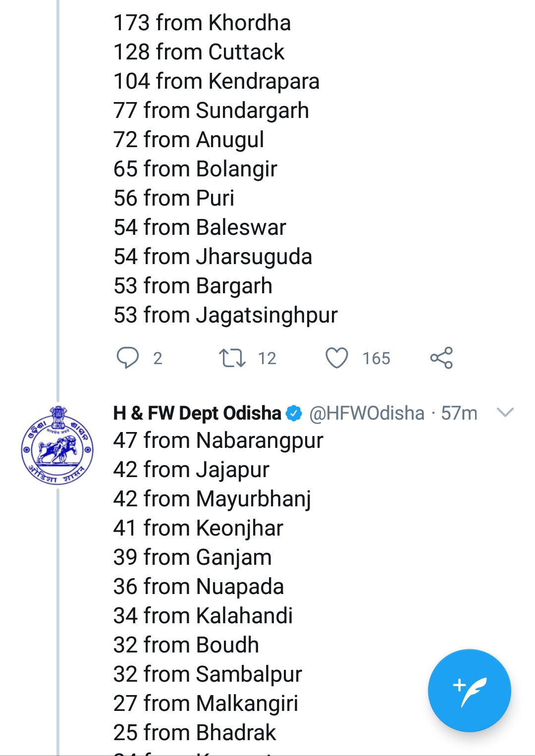The width and height of the screenshot is (535, 756).
Task: Open the Odisha government emblem avatar
Action: [57, 445]
